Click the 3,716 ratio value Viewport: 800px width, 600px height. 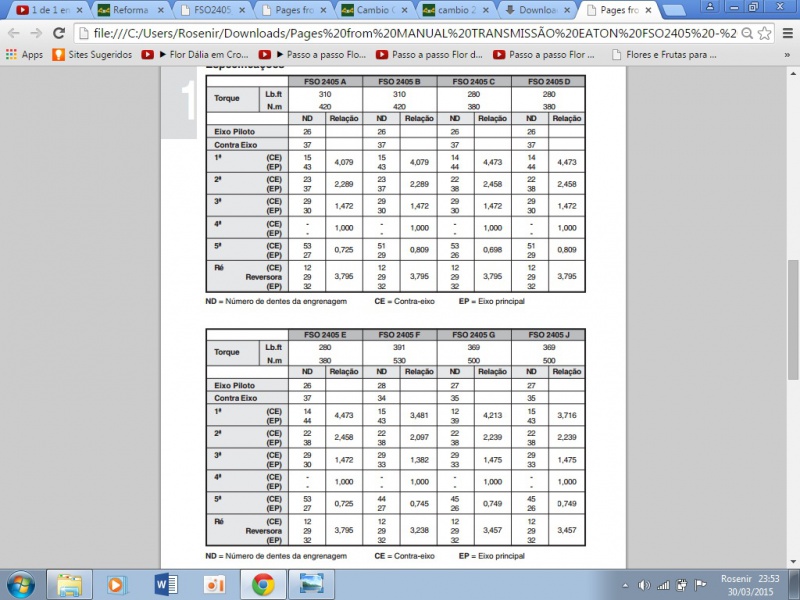point(567,415)
